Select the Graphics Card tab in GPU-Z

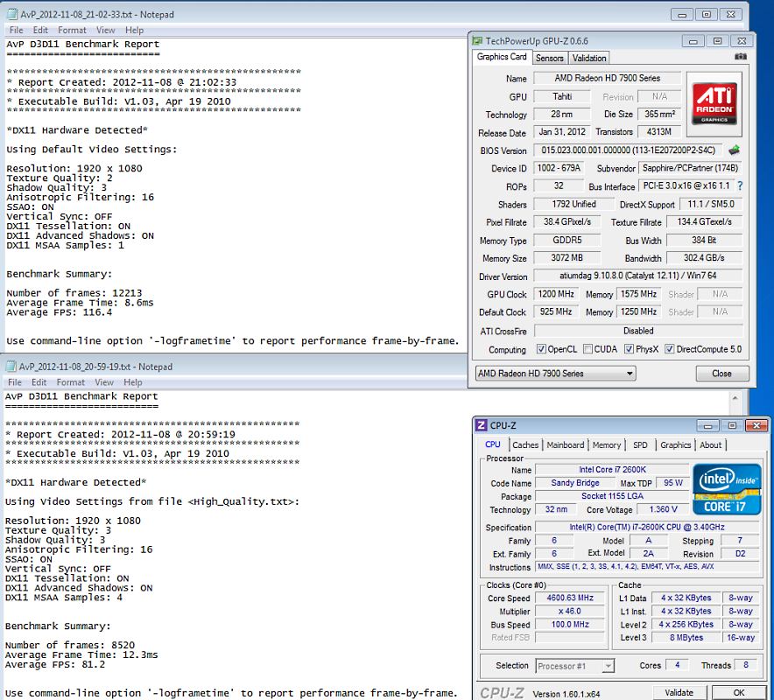point(502,57)
